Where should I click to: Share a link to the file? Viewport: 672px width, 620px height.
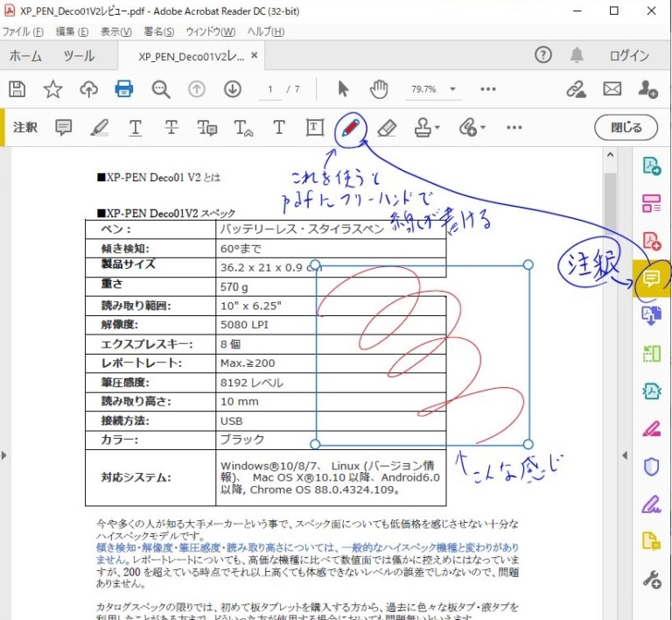576,89
